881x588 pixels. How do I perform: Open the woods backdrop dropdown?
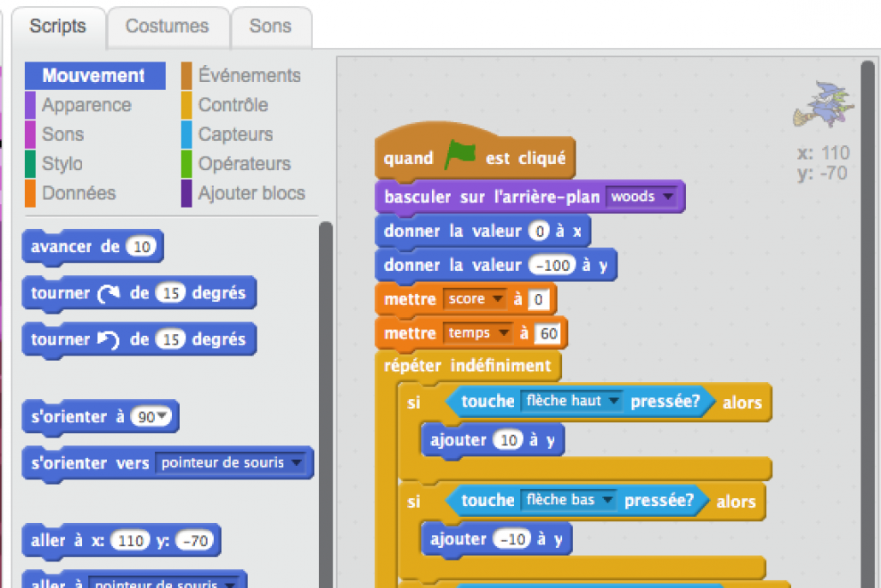click(x=642, y=197)
